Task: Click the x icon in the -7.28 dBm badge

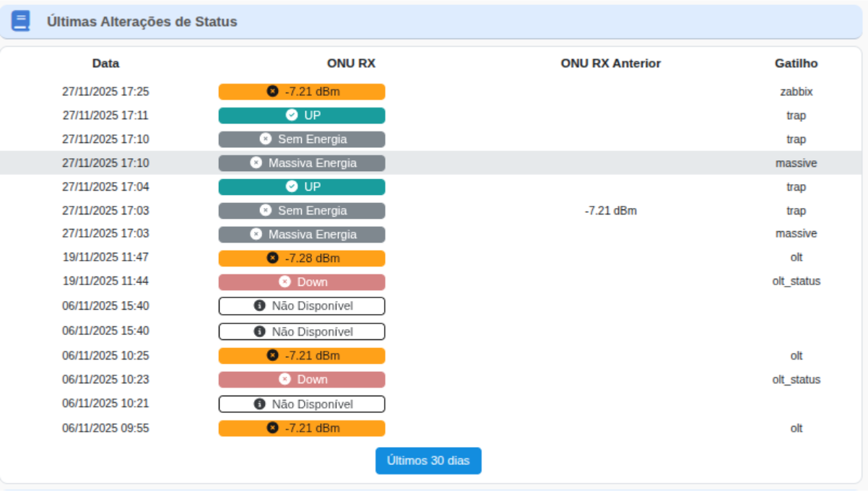Action: 272,258
